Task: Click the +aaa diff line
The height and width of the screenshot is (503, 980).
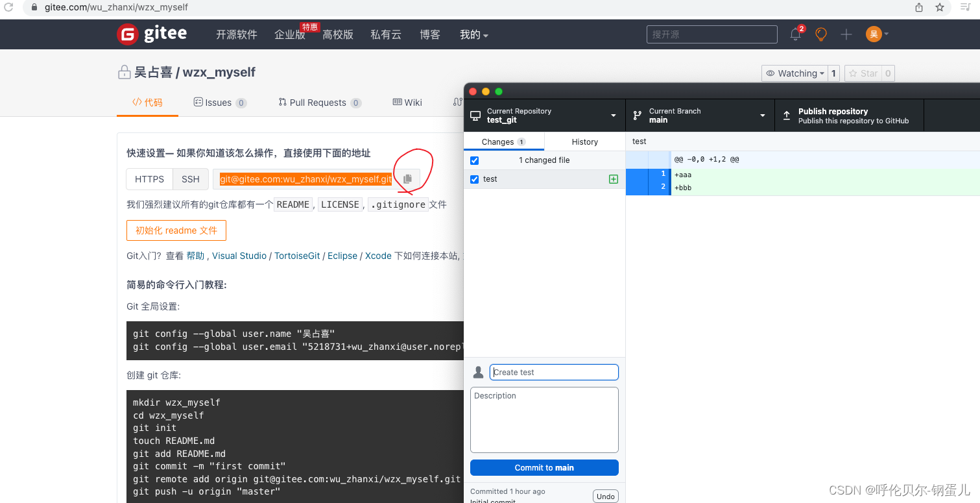Action: [x=803, y=175]
